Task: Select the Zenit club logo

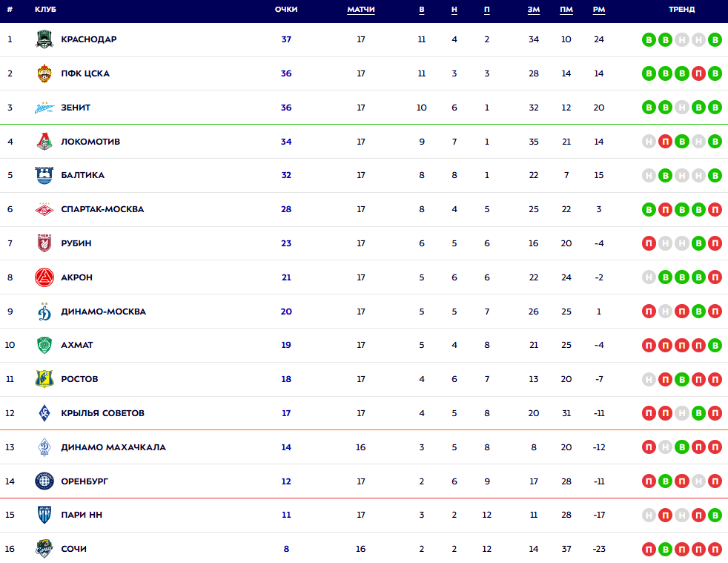Action: coord(44,108)
